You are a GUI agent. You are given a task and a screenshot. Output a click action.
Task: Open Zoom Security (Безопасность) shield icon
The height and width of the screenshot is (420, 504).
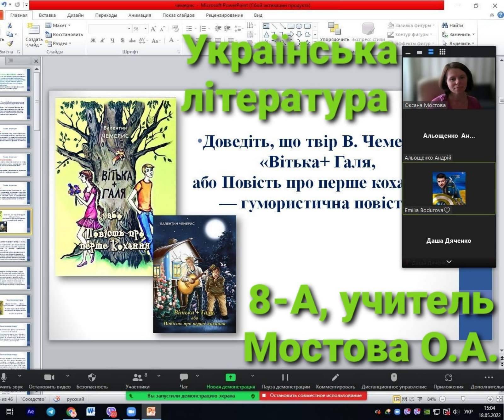[x=92, y=377]
